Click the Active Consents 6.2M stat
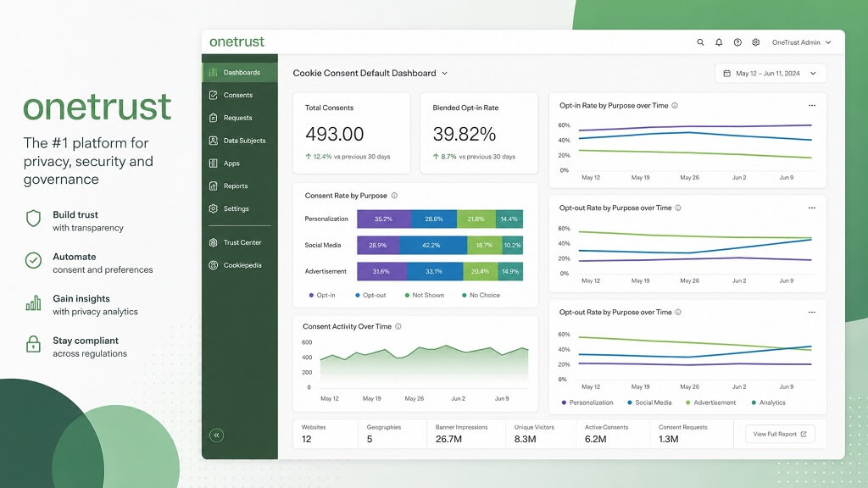Screen dimensions: 868x488 (x=606, y=434)
